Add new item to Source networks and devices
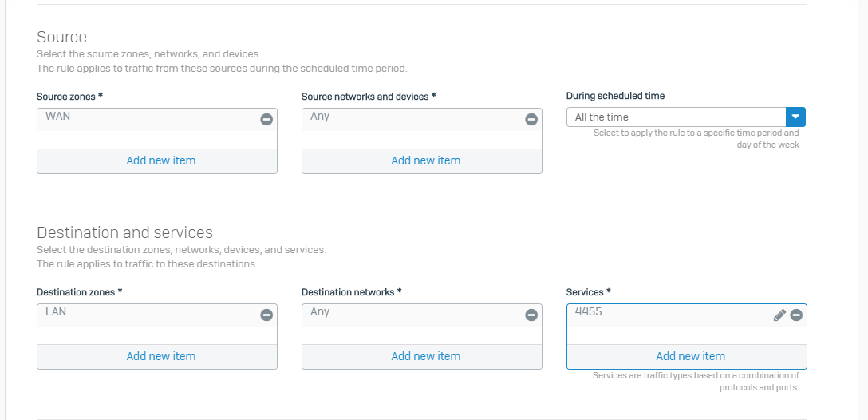The image size is (868, 420). tap(425, 160)
